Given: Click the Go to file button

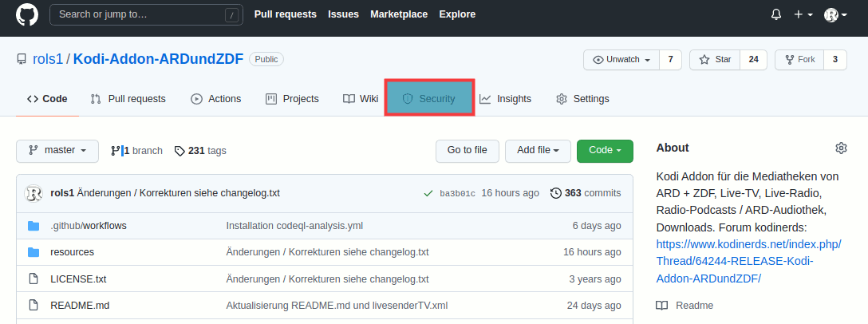Looking at the screenshot, I should tap(468, 151).
